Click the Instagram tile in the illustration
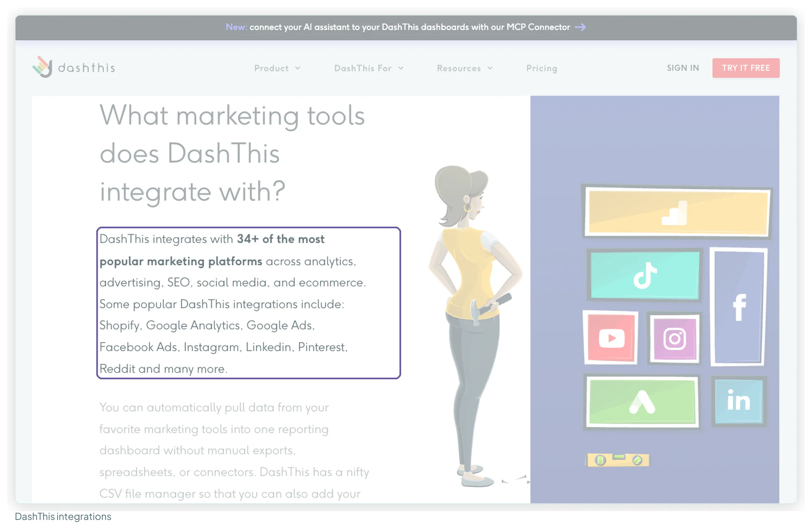Image resolution: width=812 pixels, height=531 pixels. click(675, 338)
